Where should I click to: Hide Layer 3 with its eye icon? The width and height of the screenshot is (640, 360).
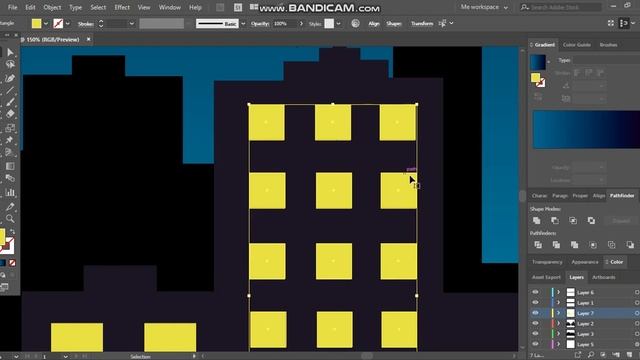pyautogui.click(x=535, y=334)
